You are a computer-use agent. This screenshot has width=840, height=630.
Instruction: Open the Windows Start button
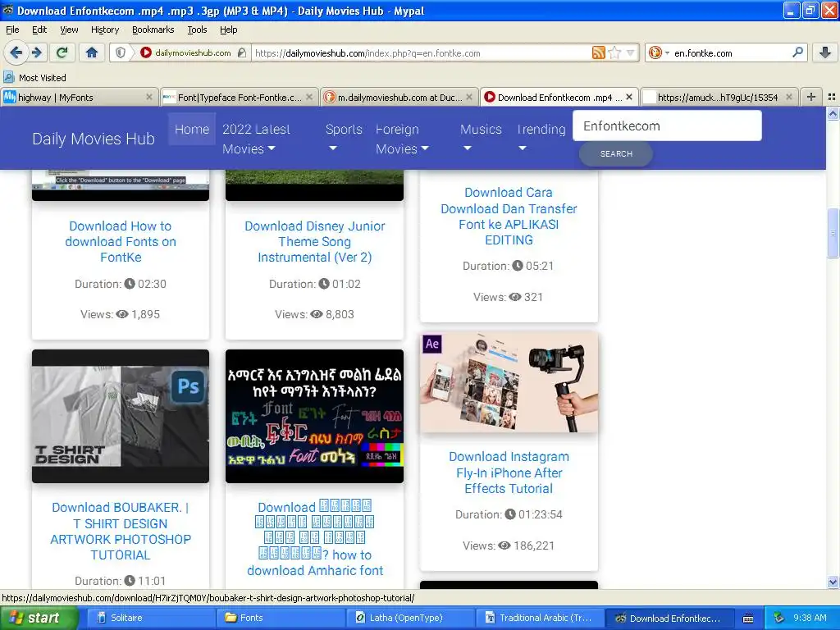[39, 618]
